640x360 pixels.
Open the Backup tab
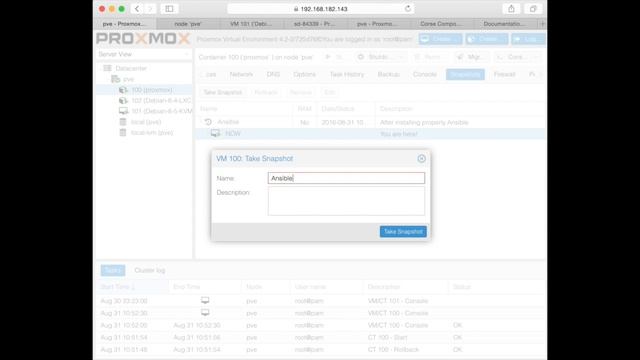[389, 74]
